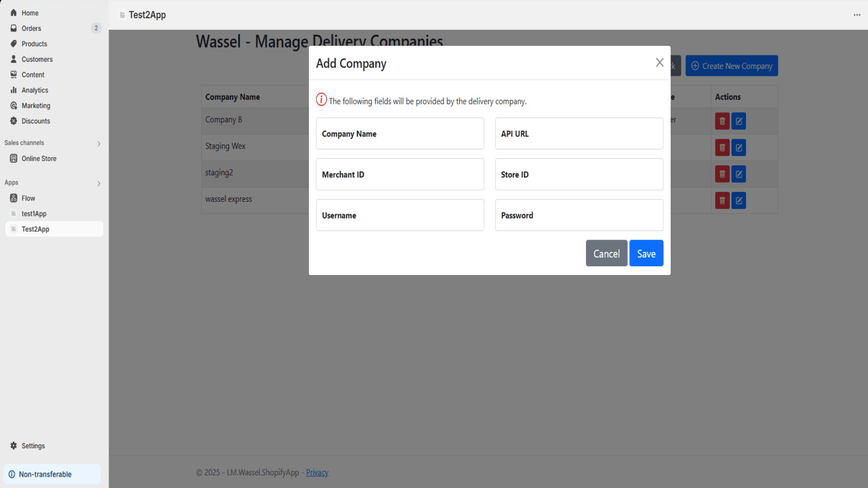The width and height of the screenshot is (868, 488).
Task: Click into the API URL input
Action: coord(579,133)
